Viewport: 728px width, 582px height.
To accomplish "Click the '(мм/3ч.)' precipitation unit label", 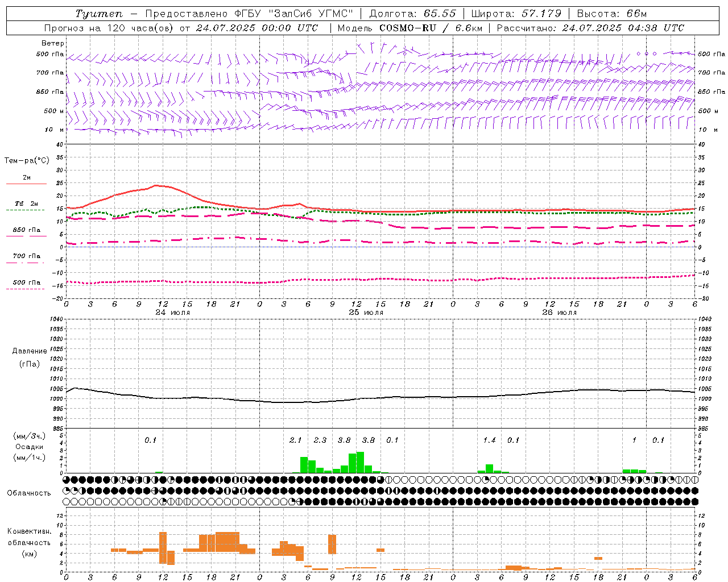I will click(29, 436).
